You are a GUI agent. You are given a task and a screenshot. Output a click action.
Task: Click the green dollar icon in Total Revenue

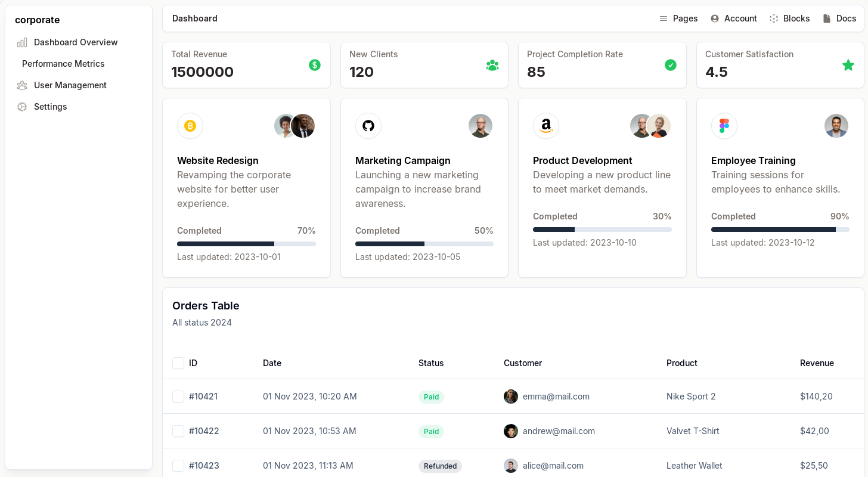(x=315, y=65)
